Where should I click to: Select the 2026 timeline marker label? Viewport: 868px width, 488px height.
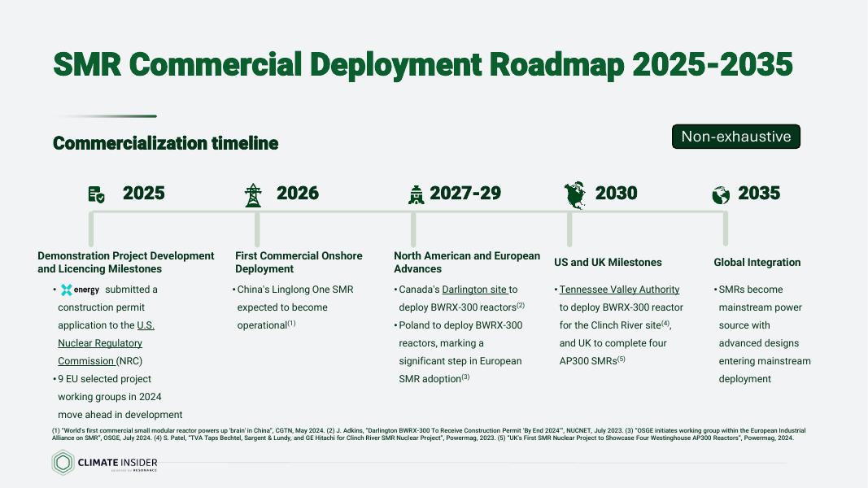tap(298, 193)
